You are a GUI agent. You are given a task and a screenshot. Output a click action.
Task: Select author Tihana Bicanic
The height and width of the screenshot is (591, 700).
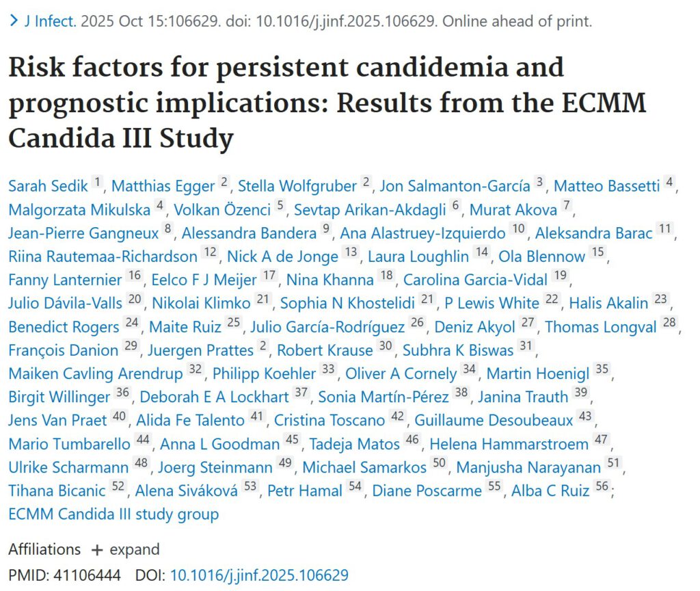(x=57, y=490)
